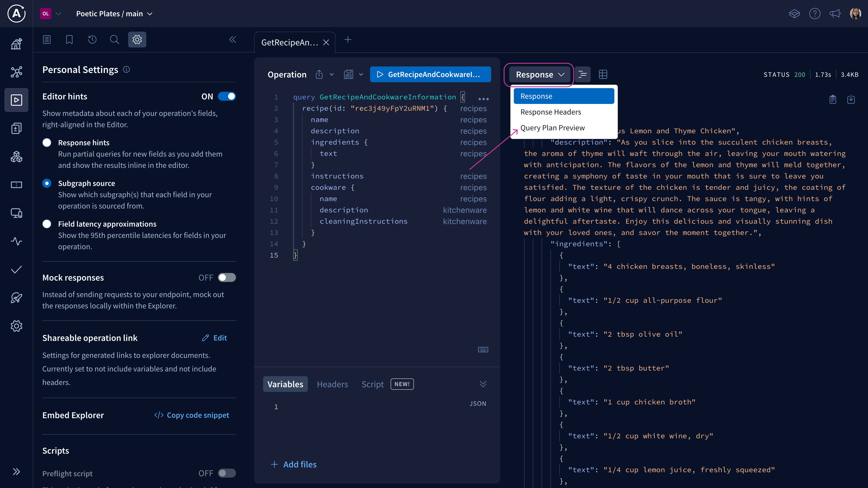This screenshot has height=488, width=868.
Task: Switch response to table view icon
Action: (603, 74)
